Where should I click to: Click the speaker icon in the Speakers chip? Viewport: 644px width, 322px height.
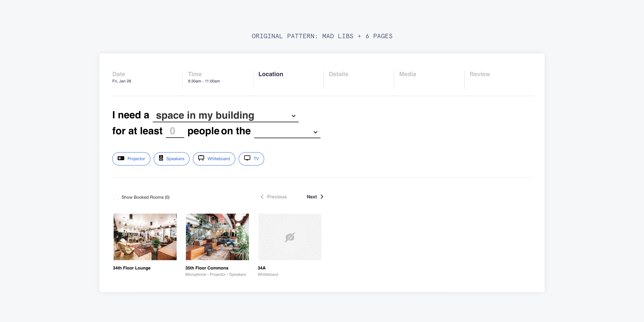point(161,158)
